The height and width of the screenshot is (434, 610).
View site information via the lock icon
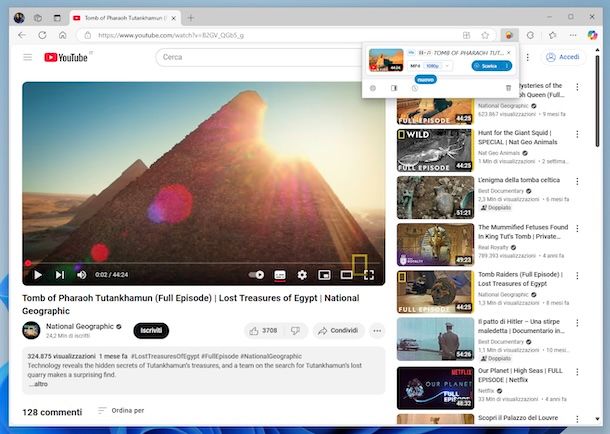coord(88,35)
